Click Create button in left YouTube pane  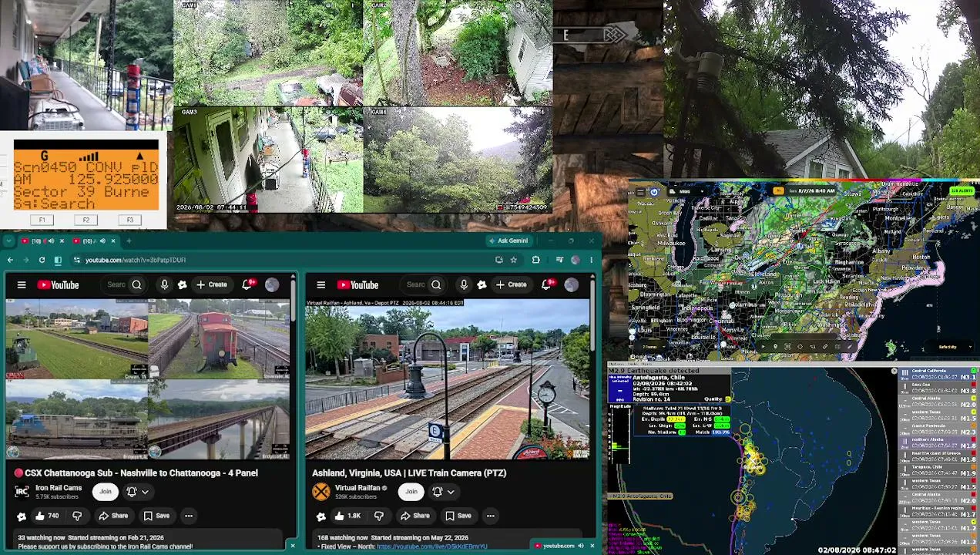point(211,285)
